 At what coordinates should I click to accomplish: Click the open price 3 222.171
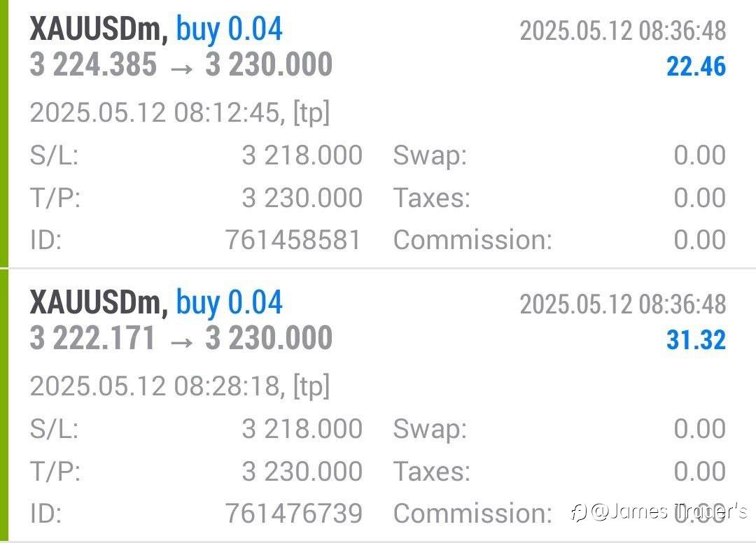(x=92, y=338)
